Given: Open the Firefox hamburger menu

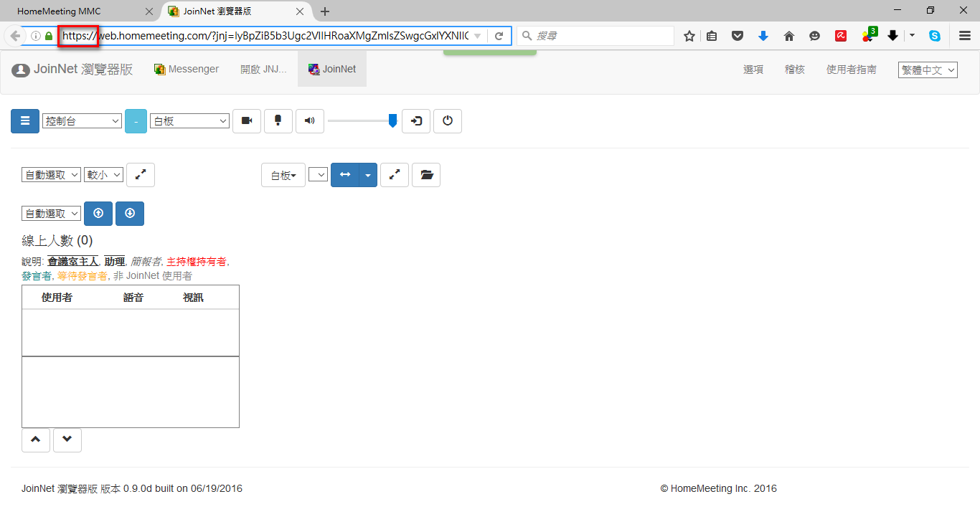Looking at the screenshot, I should pyautogui.click(x=965, y=36).
